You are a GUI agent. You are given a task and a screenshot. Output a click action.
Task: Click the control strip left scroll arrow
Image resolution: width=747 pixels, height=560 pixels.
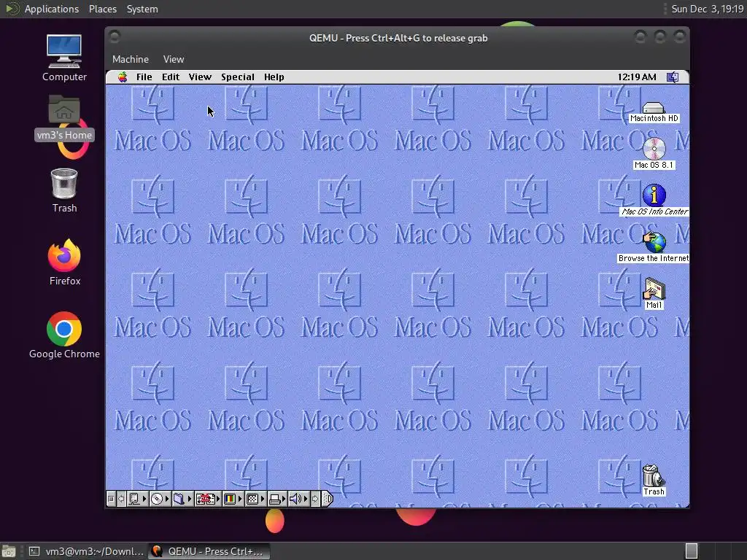point(122,499)
